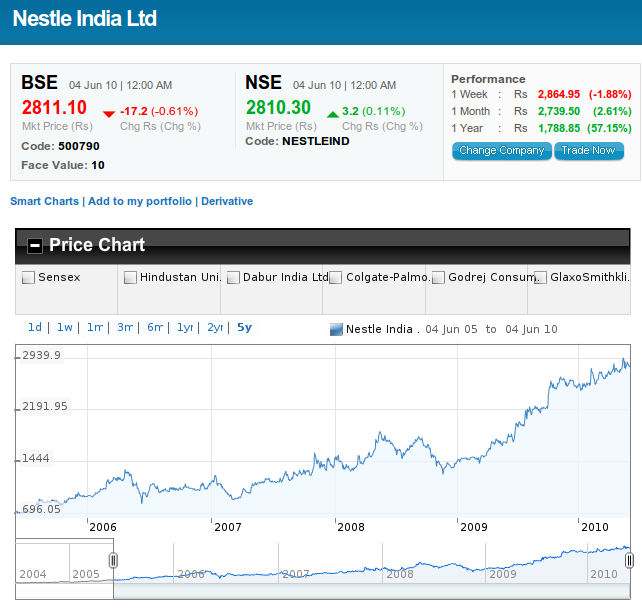
Task: Open the Smart Charts link
Action: [x=44, y=201]
